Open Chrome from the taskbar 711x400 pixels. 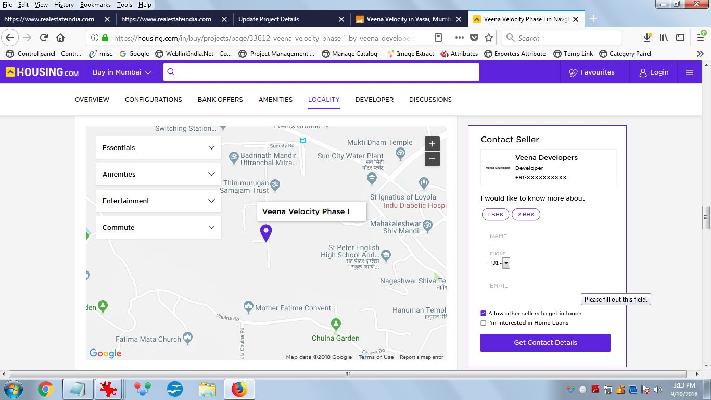coord(45,390)
